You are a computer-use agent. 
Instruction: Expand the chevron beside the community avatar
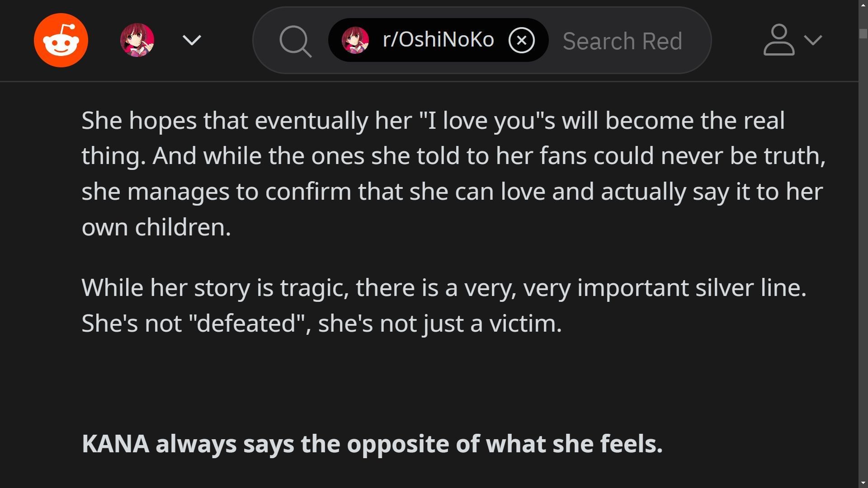tap(192, 40)
